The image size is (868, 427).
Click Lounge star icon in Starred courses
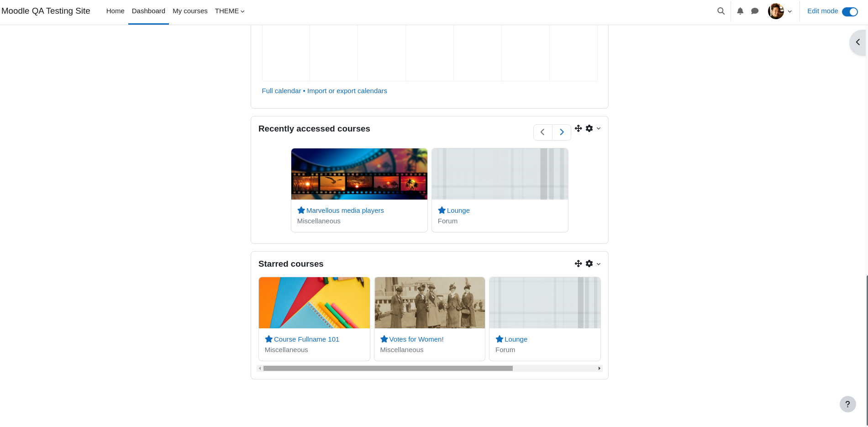pos(499,339)
